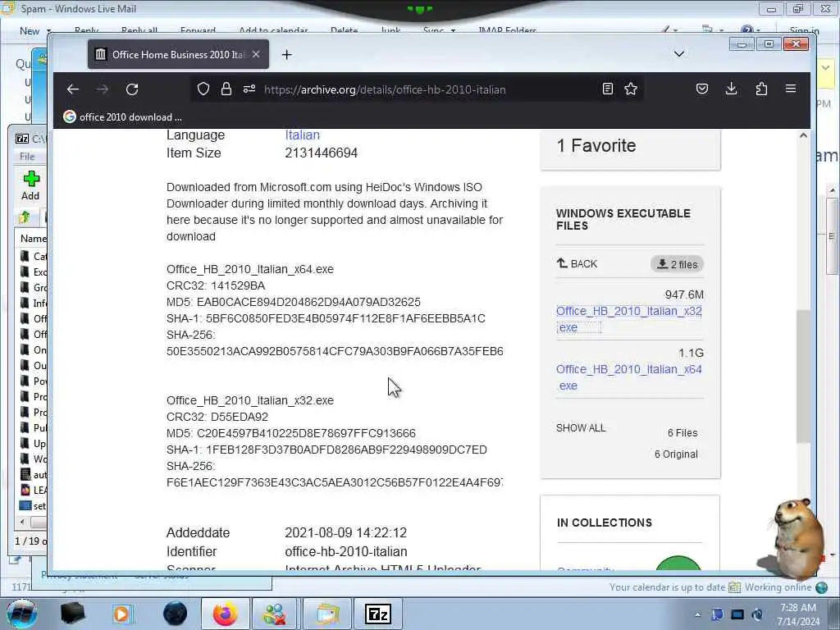Screen dimensions: 840x630
Task: Follow the Italian language link
Action: [x=302, y=135]
